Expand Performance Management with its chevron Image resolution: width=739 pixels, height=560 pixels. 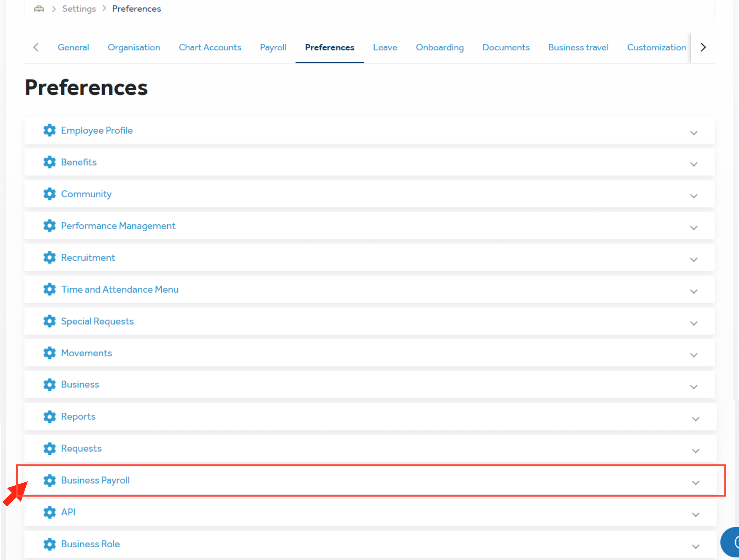tap(693, 228)
